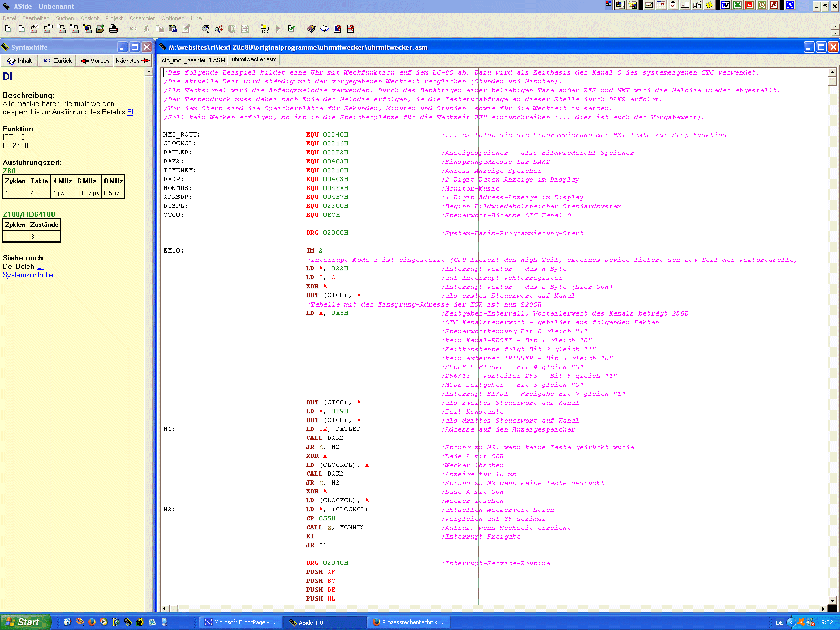The height and width of the screenshot is (630, 840).
Task: Open the Projekt menu
Action: pyautogui.click(x=114, y=18)
